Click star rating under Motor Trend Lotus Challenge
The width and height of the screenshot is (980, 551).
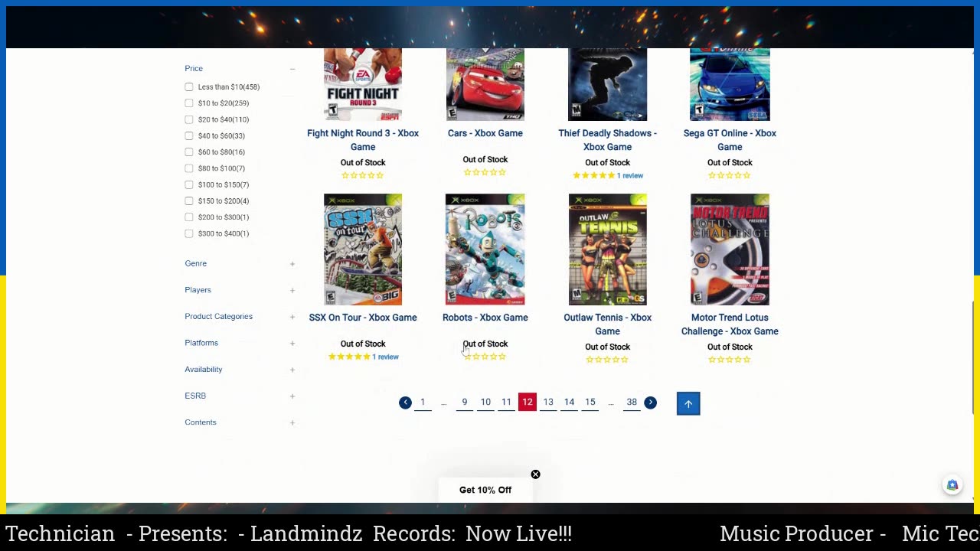(x=730, y=360)
